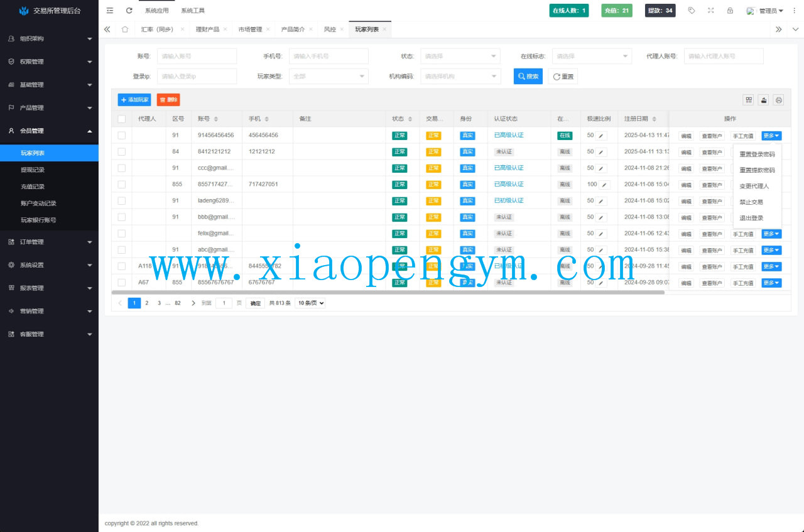
Task: Open 充值记录 in the sidebar
Action: point(49,187)
